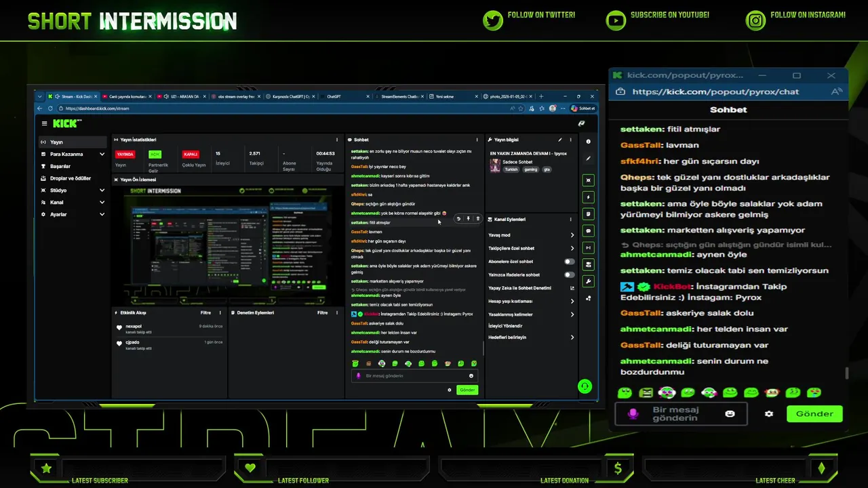868x488 pixels.
Task: Open Etkinlik Akışı panel three-dot menu
Action: 220,312
